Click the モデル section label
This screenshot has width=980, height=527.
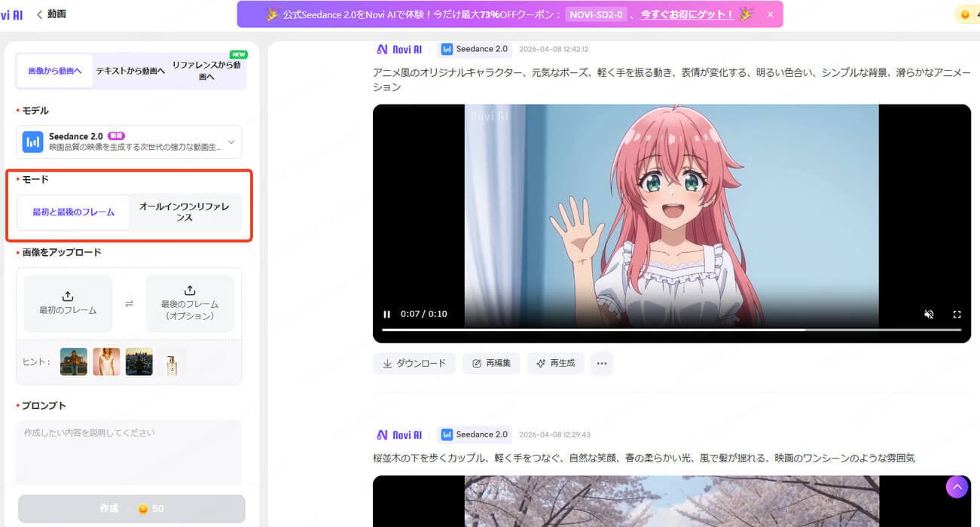35,111
